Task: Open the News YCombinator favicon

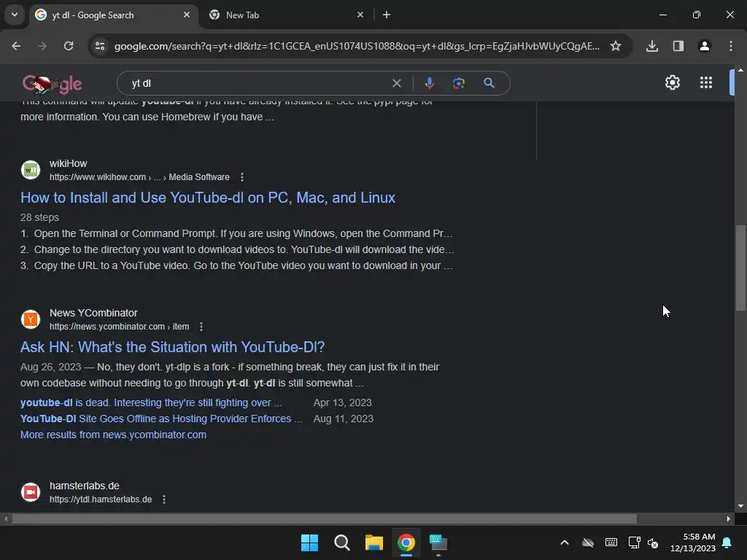Action: tap(31, 319)
